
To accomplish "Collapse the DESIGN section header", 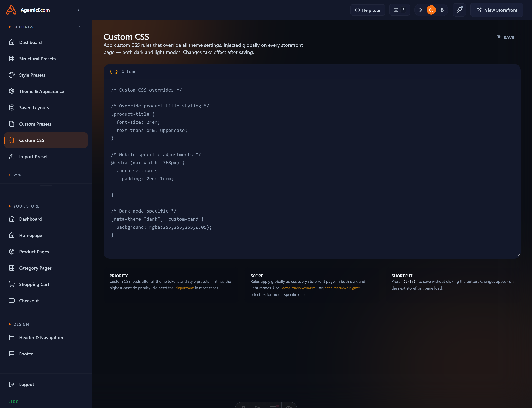I will click(21, 324).
